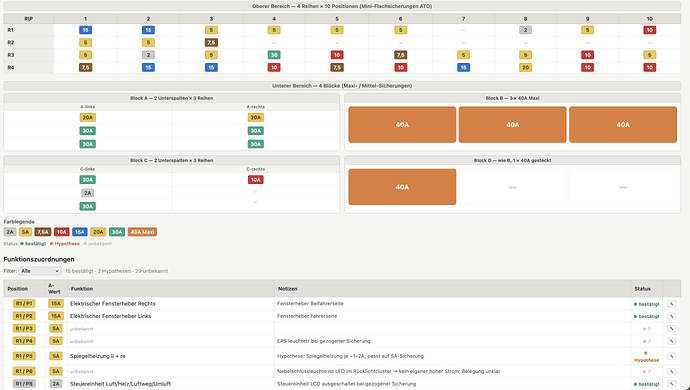Select the 20A fuse in A-links
This screenshot has height=390, width=690.
(88, 118)
